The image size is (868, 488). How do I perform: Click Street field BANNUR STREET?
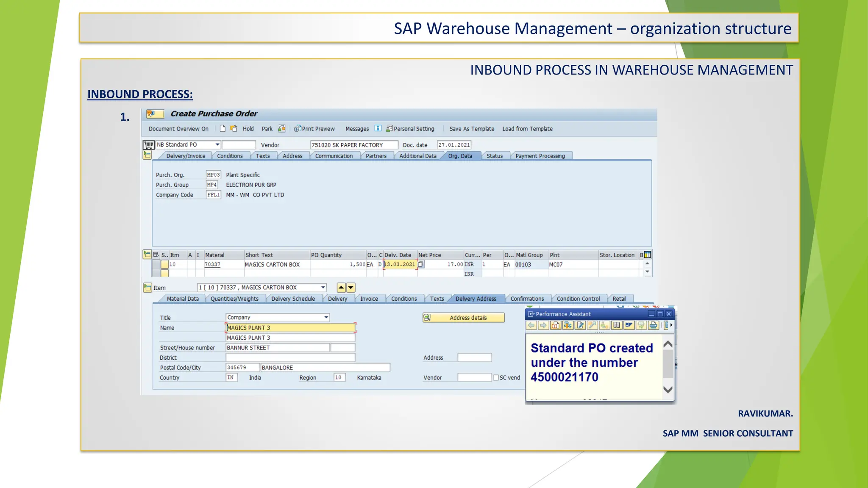pos(278,348)
